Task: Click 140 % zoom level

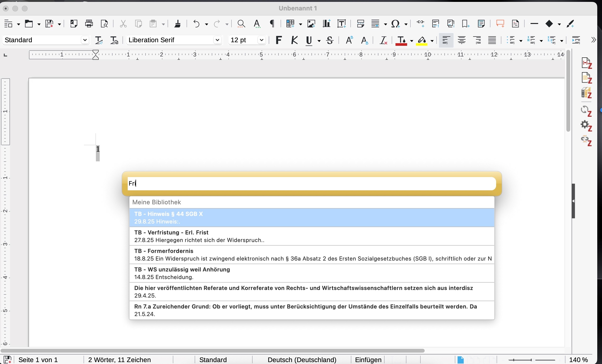Action: coord(578,359)
